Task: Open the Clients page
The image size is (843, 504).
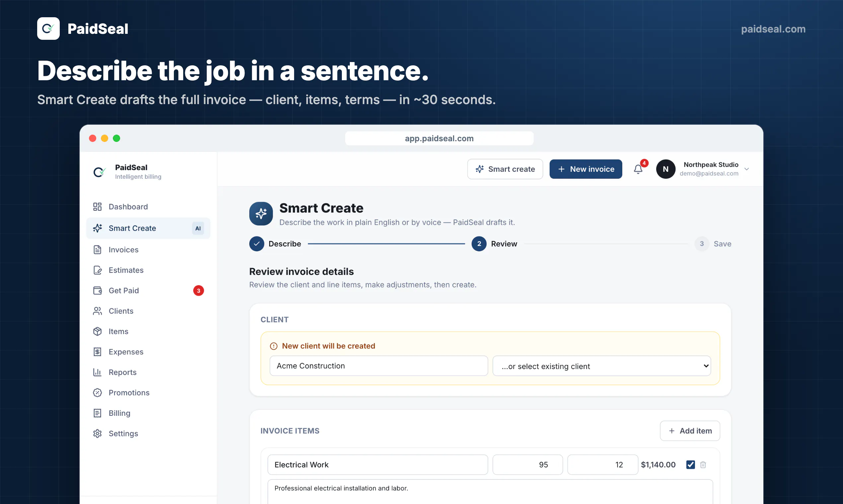Action: pos(148,311)
